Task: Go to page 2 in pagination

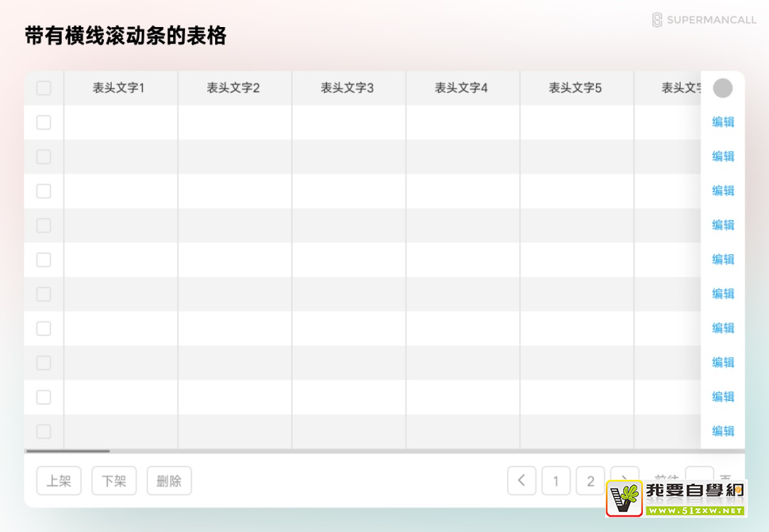Action: click(590, 481)
